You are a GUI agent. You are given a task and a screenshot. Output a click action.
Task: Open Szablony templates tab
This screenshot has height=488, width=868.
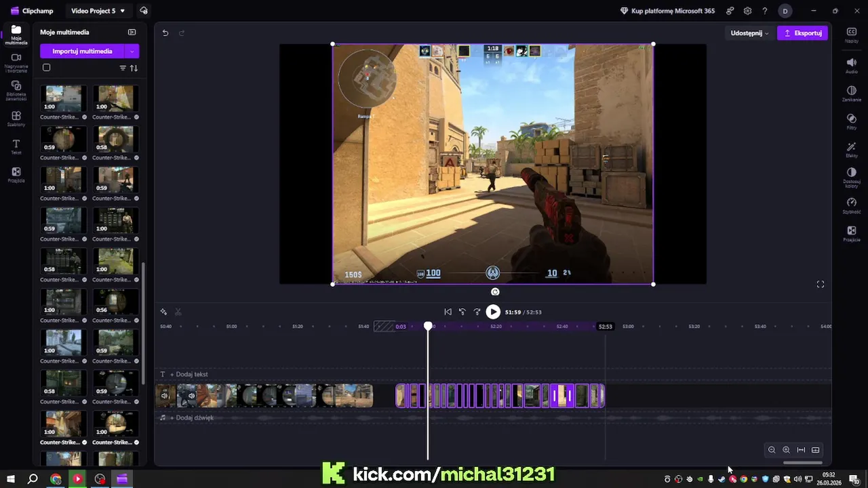(x=16, y=119)
